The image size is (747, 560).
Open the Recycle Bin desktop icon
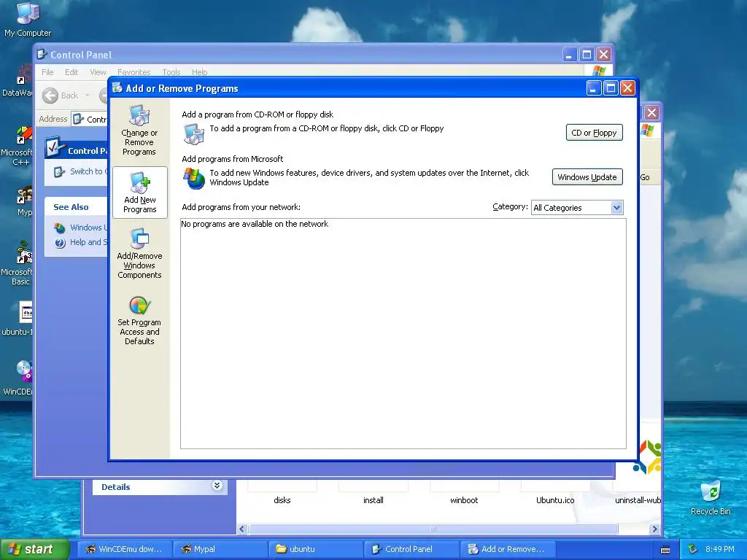(x=711, y=498)
